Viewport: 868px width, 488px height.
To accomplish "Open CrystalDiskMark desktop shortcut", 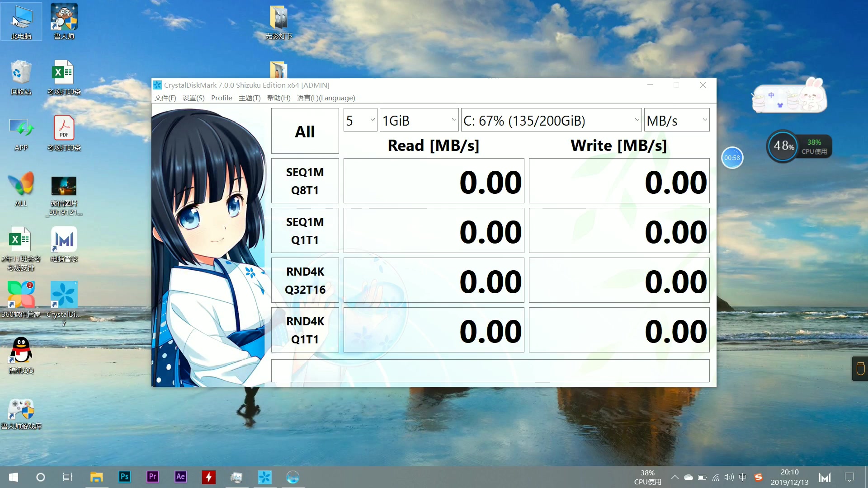I will (64, 295).
